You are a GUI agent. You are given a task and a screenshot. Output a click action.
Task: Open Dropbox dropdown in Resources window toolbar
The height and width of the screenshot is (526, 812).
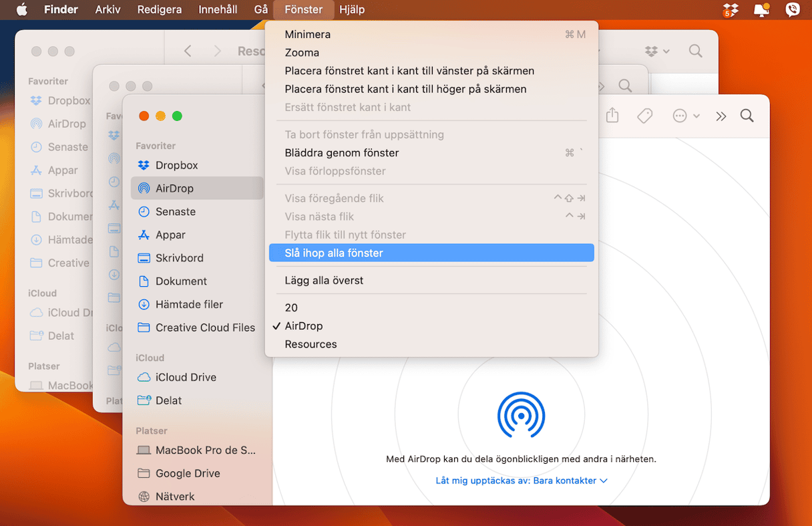pos(657,51)
